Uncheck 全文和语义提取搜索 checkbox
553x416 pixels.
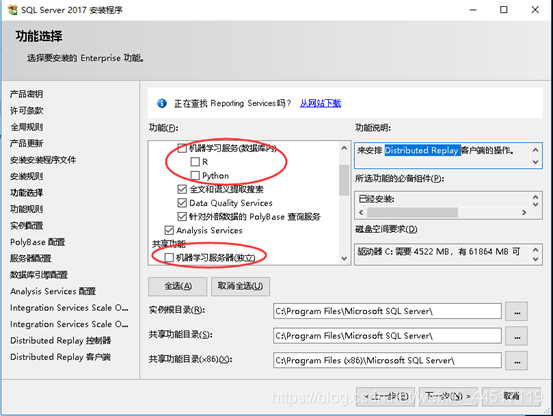[182, 189]
